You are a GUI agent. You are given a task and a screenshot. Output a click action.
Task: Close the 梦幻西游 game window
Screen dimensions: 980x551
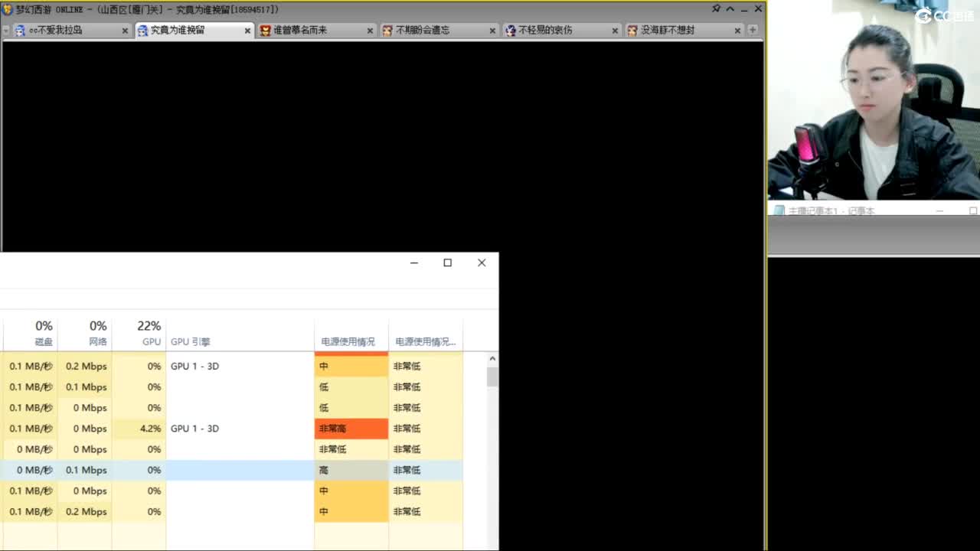point(758,8)
